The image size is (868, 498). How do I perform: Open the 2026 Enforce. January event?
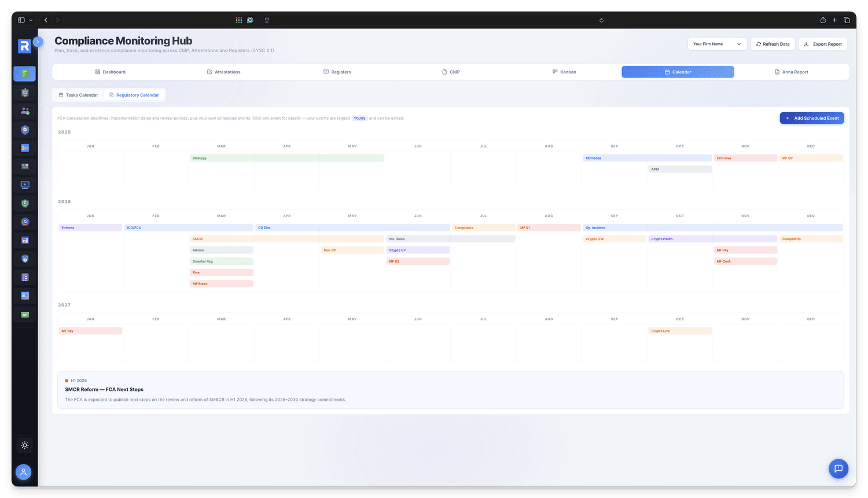90,228
